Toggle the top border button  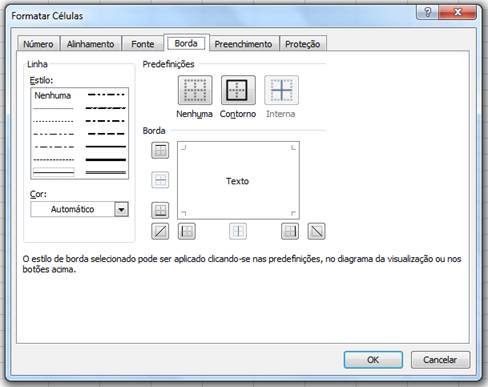point(160,150)
